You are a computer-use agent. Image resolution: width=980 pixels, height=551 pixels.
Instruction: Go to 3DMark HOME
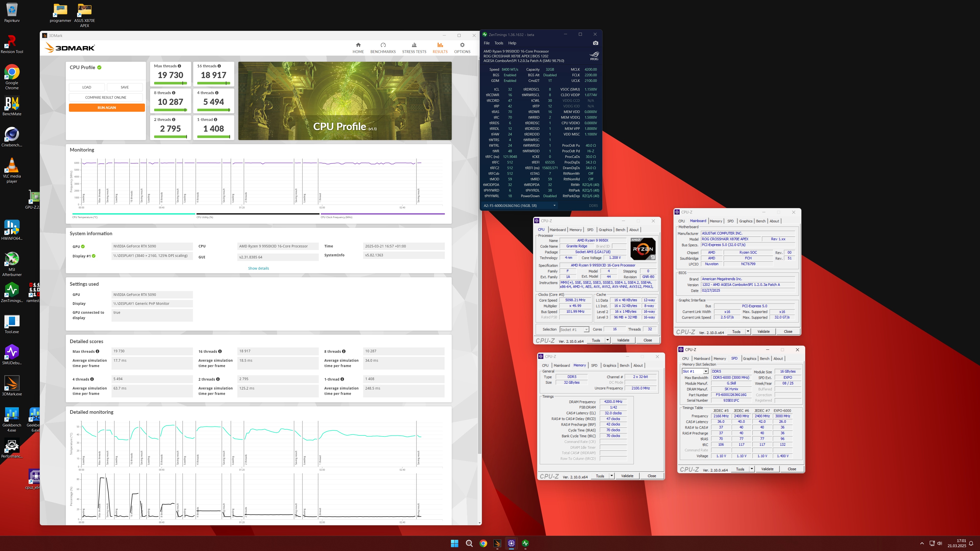click(x=358, y=48)
